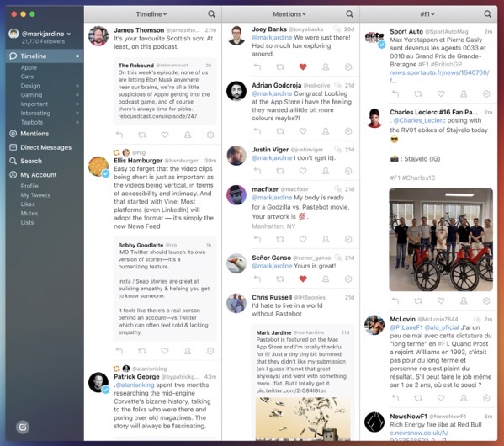Viewport: 504px width, 446px height.
Task: Like Justin Viger's mention
Action: coord(303,171)
